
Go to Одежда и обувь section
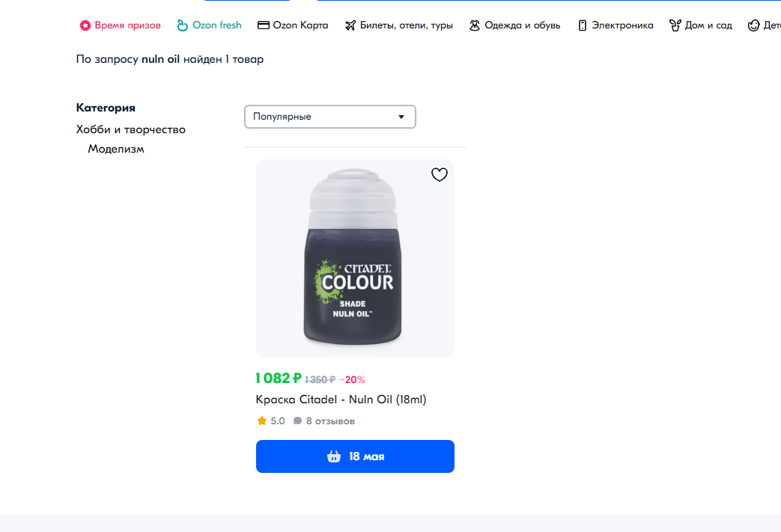tap(514, 25)
